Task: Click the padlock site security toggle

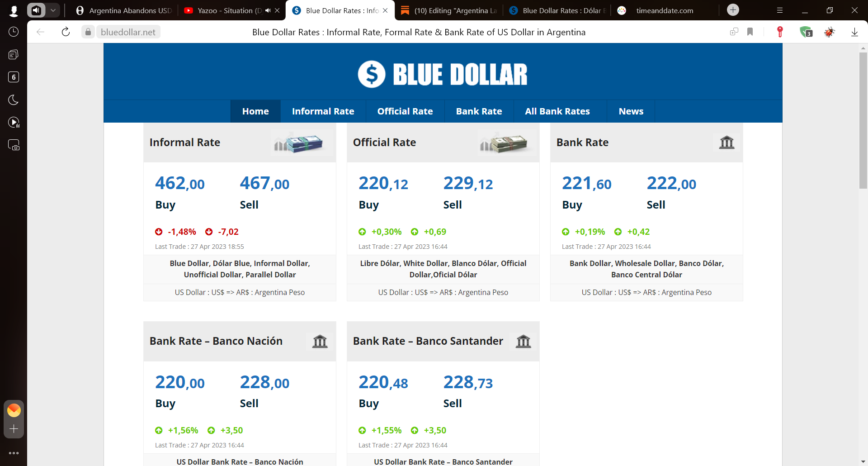Action: click(88, 32)
